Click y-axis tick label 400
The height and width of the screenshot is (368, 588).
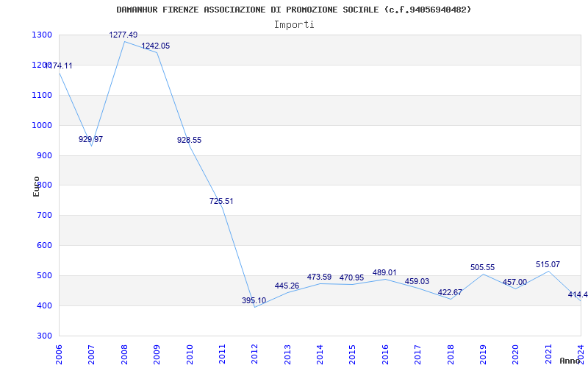click(44, 305)
